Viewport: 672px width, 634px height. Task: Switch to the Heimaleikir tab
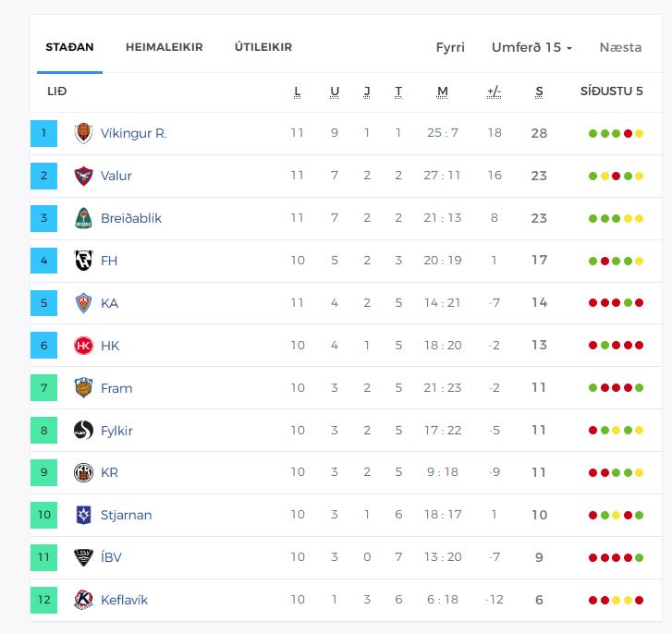point(164,47)
